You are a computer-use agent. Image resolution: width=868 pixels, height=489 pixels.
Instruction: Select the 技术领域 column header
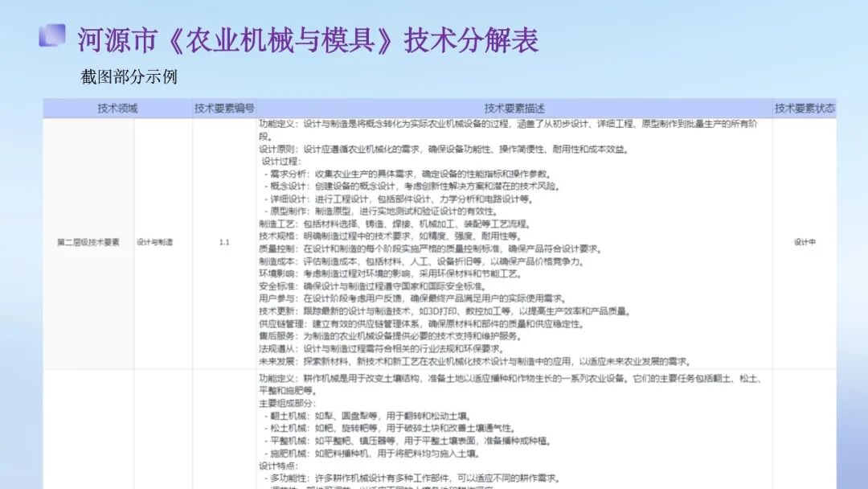[117, 109]
